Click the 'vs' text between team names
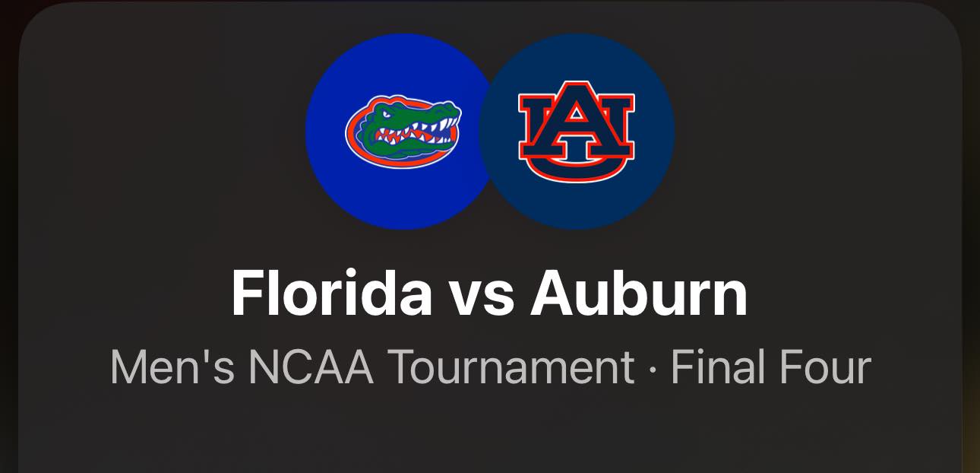980x473 pixels. (x=481, y=300)
